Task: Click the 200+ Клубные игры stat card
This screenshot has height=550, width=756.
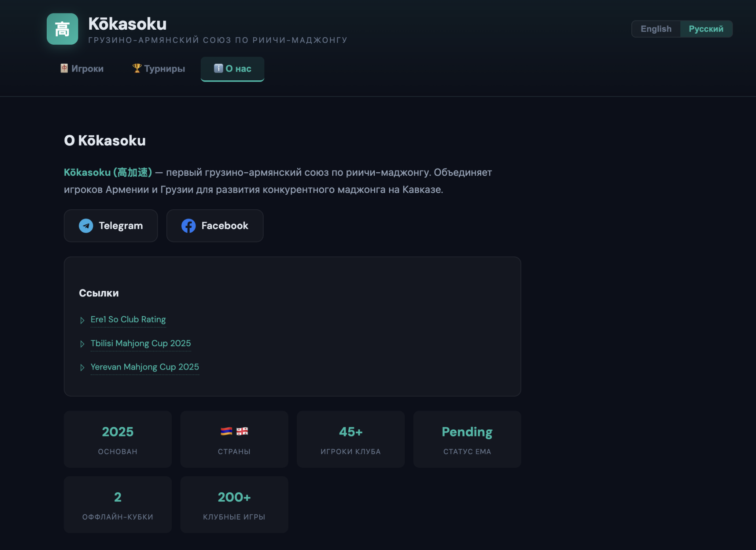Action: pyautogui.click(x=234, y=504)
